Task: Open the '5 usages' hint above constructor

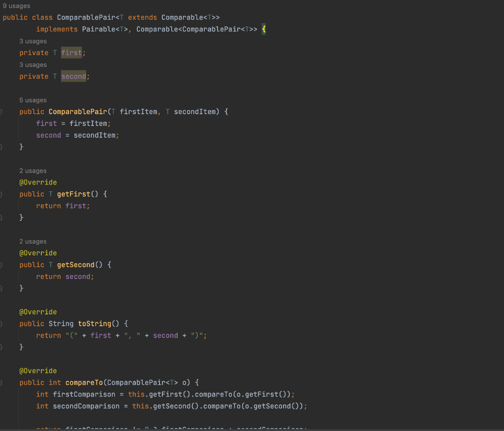Action: pyautogui.click(x=33, y=100)
